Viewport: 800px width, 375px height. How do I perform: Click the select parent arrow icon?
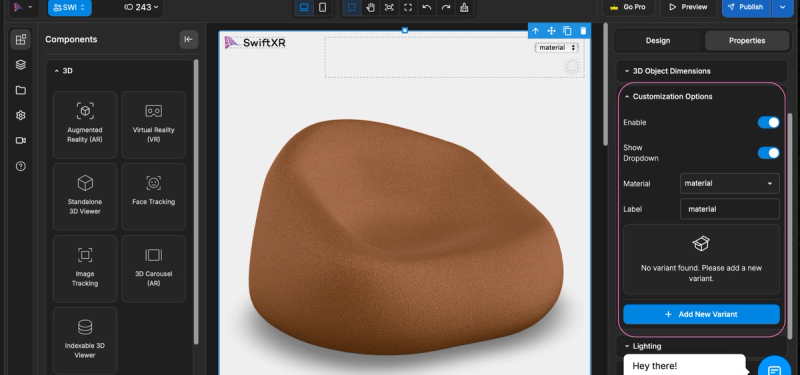(x=536, y=31)
